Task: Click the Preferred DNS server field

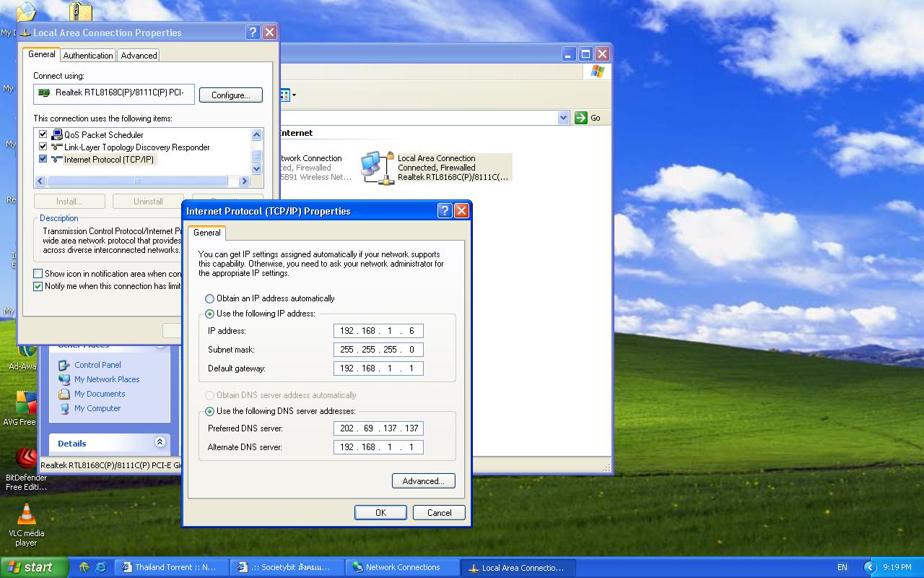Action: coord(378,428)
